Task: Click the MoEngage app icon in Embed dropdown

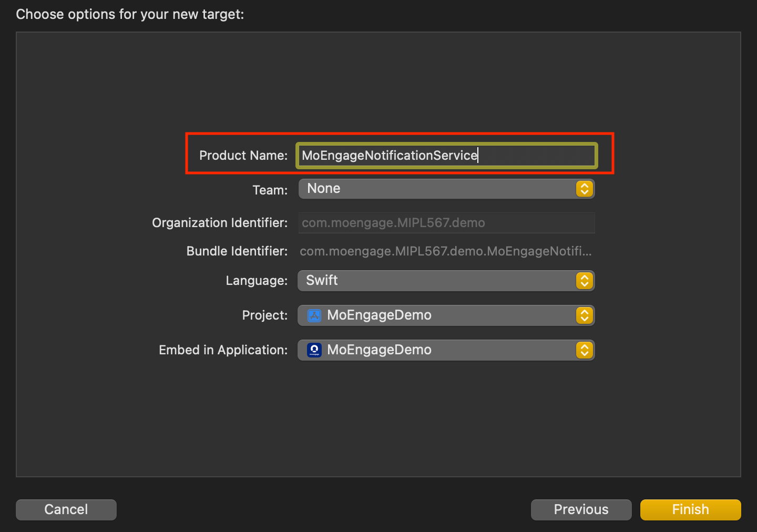Action: pyautogui.click(x=314, y=350)
